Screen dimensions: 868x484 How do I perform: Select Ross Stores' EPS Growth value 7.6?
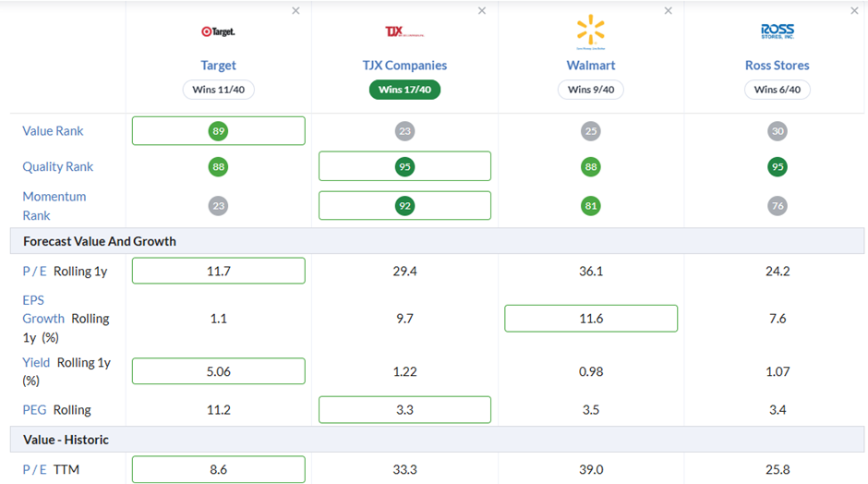pos(778,319)
